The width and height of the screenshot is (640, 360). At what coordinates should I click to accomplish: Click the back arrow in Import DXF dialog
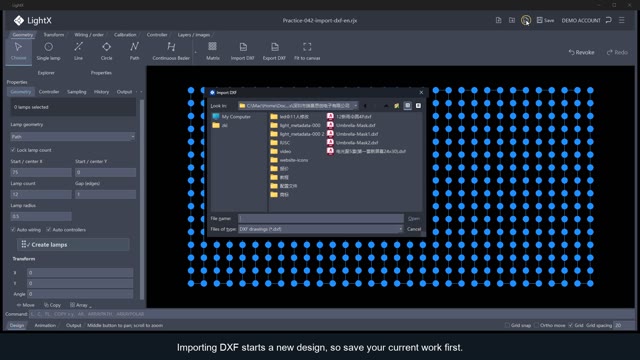[x=365, y=106]
